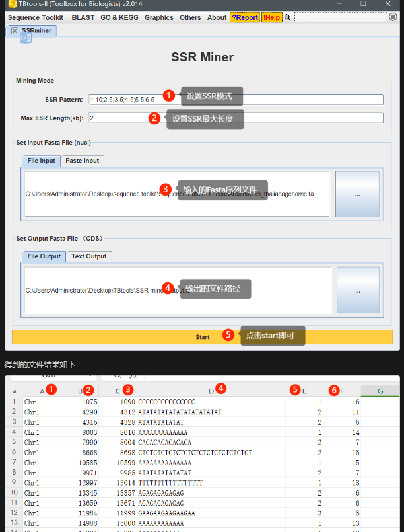Expand the Graphics menu
The height and width of the screenshot is (532, 404).
159,17
